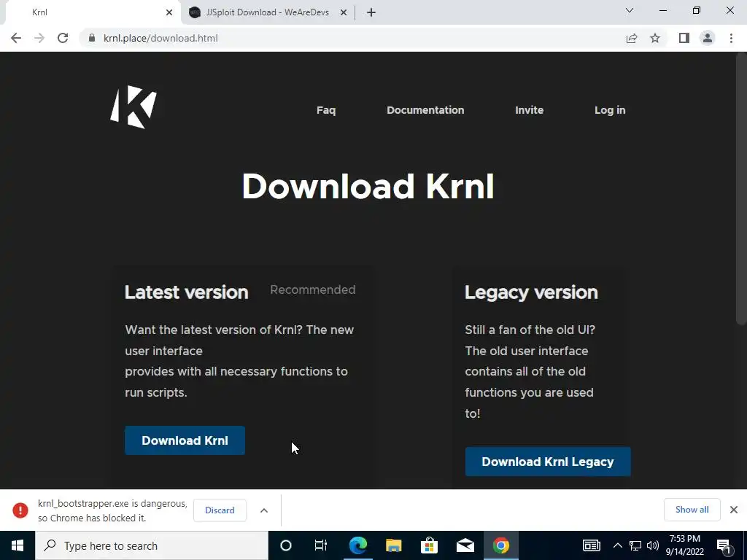The width and height of the screenshot is (747, 560).
Task: Click the Legacy version heading
Action: click(x=531, y=292)
